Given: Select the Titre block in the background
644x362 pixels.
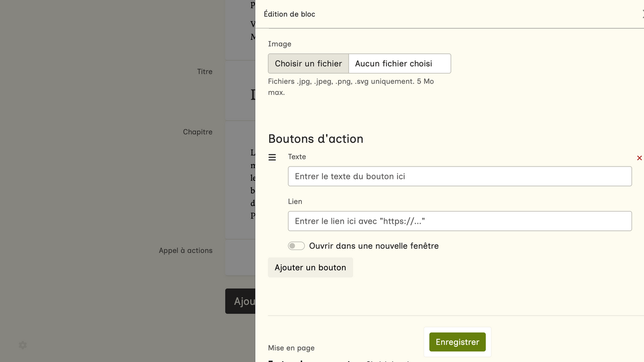Looking at the screenshot, I should pos(205,72).
